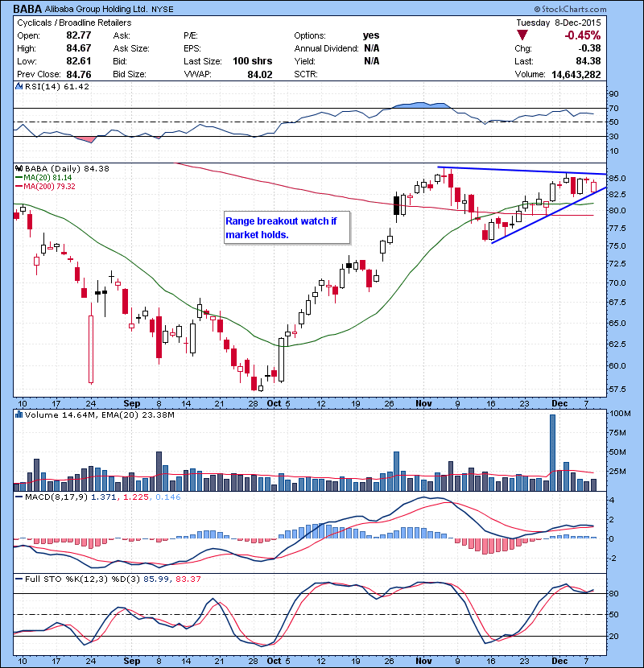644x668 pixels.
Task: Click the MACD(8,17,9) indicator label
Action: click(56, 497)
